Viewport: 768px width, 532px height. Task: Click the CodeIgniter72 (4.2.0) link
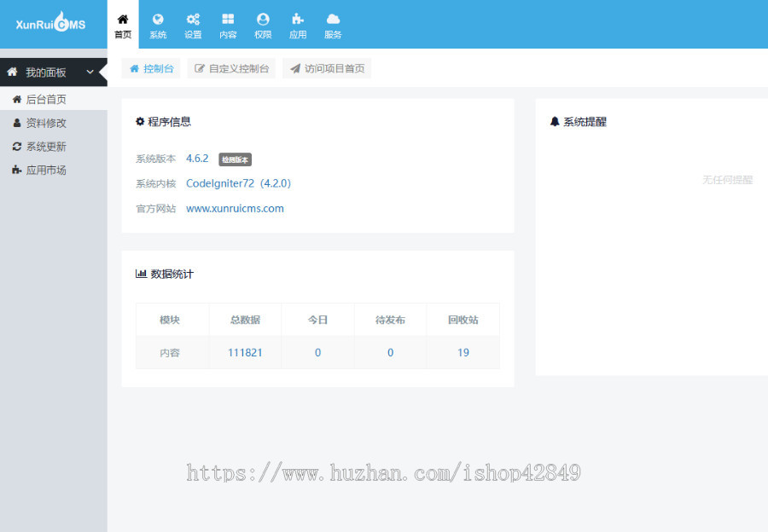click(x=239, y=183)
